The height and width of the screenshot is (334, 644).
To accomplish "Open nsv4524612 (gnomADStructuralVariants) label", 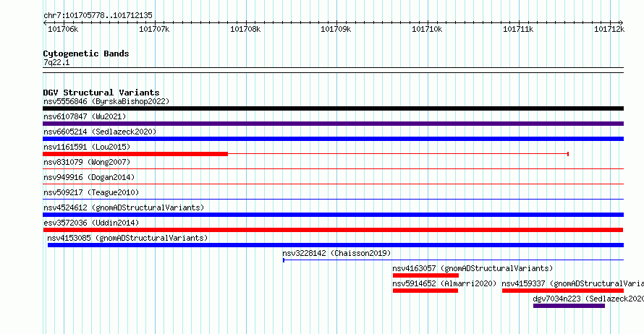I will 124,207.
